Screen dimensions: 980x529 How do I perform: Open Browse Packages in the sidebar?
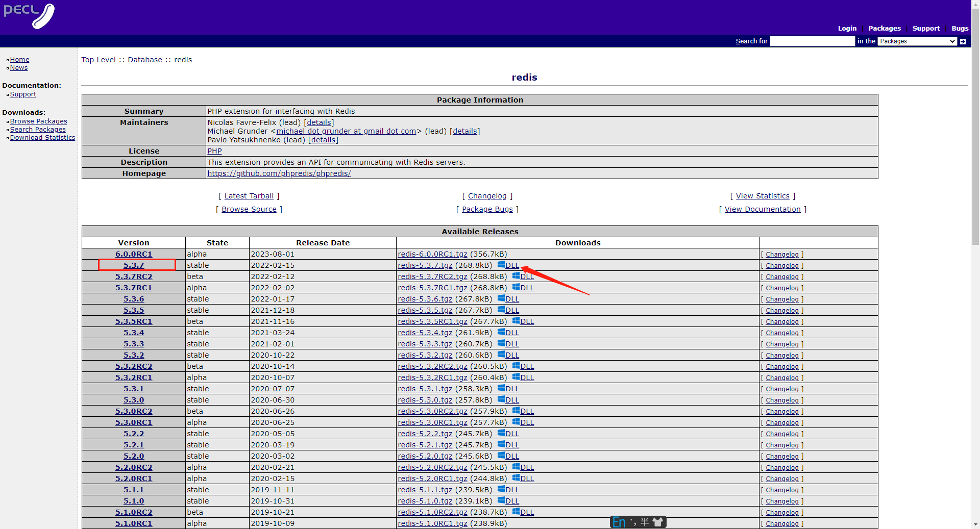click(38, 121)
